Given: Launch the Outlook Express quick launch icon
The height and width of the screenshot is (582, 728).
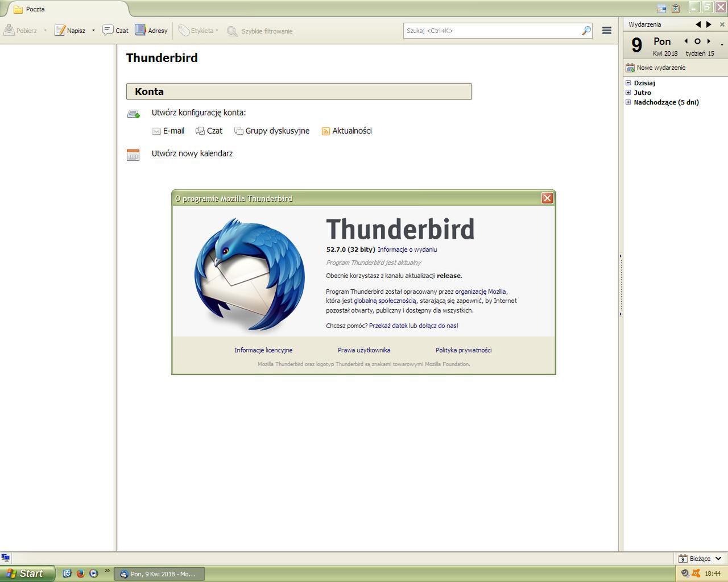Looking at the screenshot, I should 67,573.
